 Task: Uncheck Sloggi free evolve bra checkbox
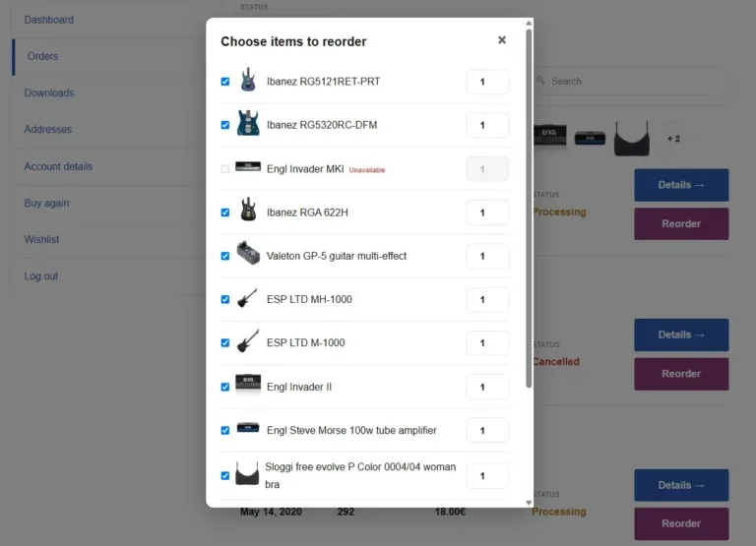pyautogui.click(x=225, y=475)
